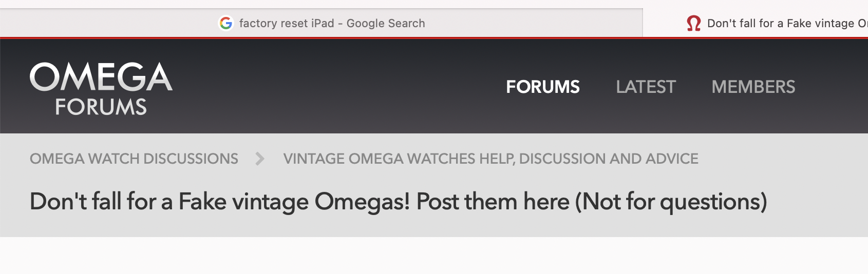The height and width of the screenshot is (274, 868).
Task: Click the blank white area below the thread title
Action: click(x=434, y=256)
